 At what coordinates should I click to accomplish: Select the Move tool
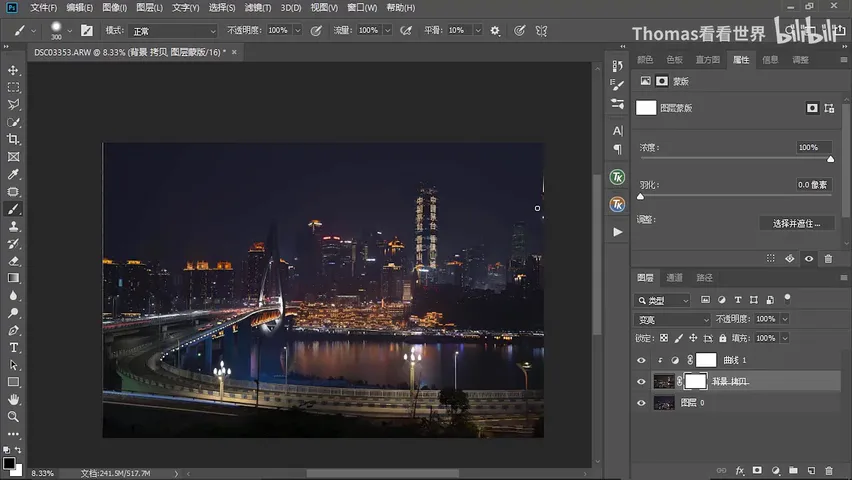click(13, 70)
